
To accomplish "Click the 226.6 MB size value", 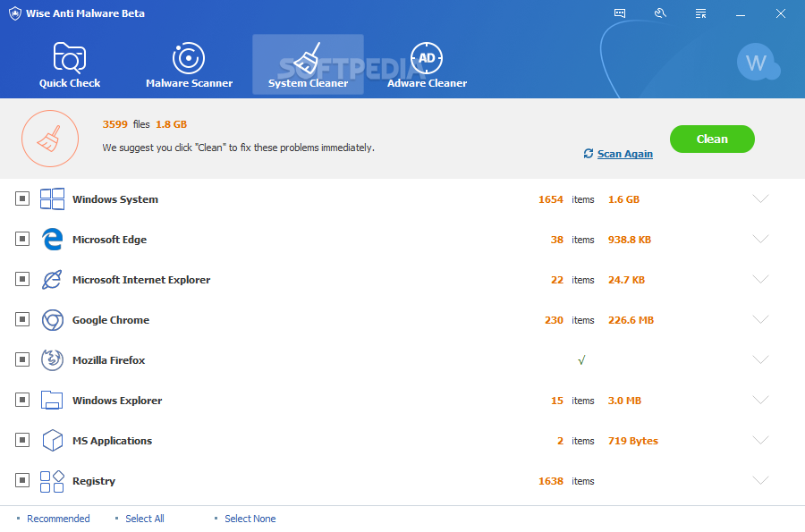I will [631, 320].
